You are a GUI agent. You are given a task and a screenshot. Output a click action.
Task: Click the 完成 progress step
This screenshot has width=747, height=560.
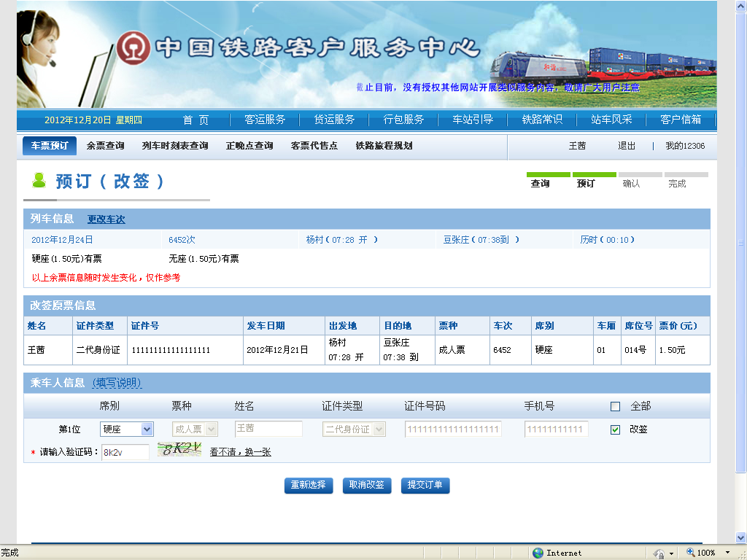coord(677,184)
